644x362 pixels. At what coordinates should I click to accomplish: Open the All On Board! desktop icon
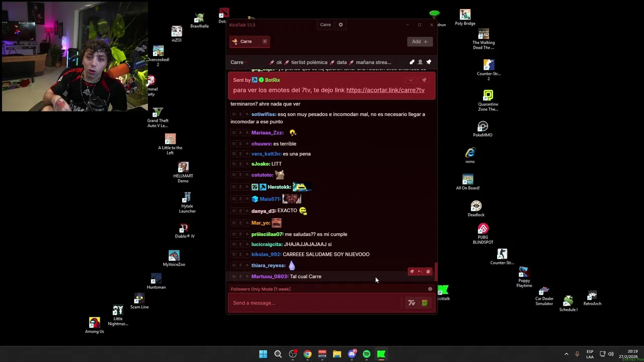pos(468,182)
